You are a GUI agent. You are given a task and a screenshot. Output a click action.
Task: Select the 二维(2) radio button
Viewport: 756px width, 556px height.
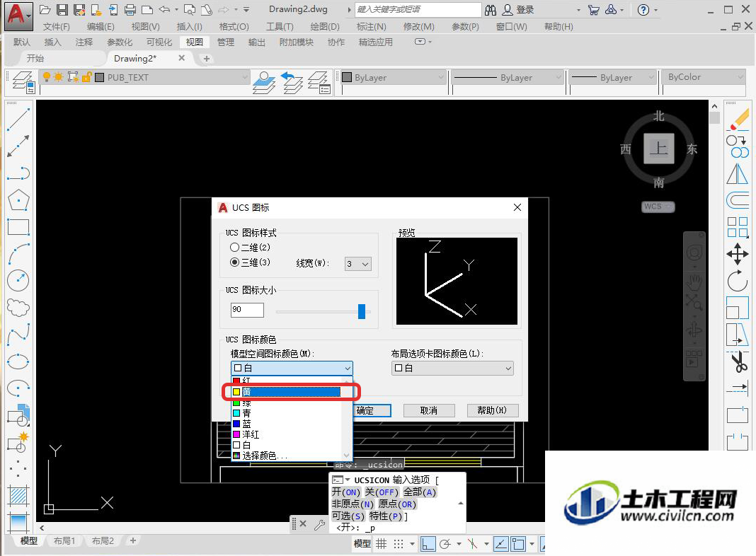point(234,247)
